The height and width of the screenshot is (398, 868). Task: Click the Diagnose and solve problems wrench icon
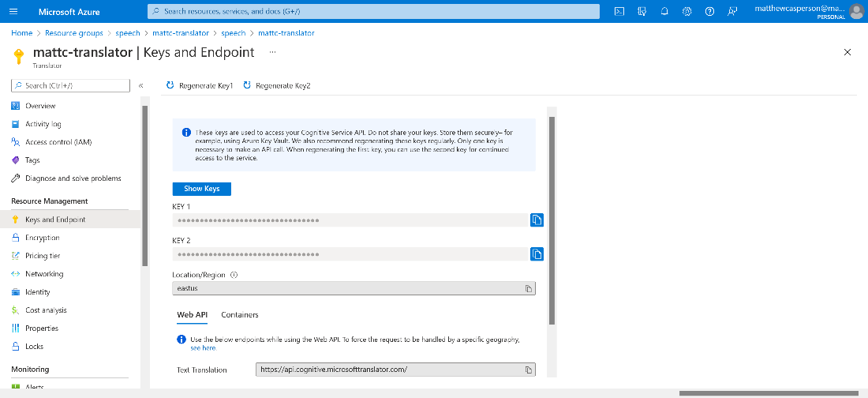[16, 178]
